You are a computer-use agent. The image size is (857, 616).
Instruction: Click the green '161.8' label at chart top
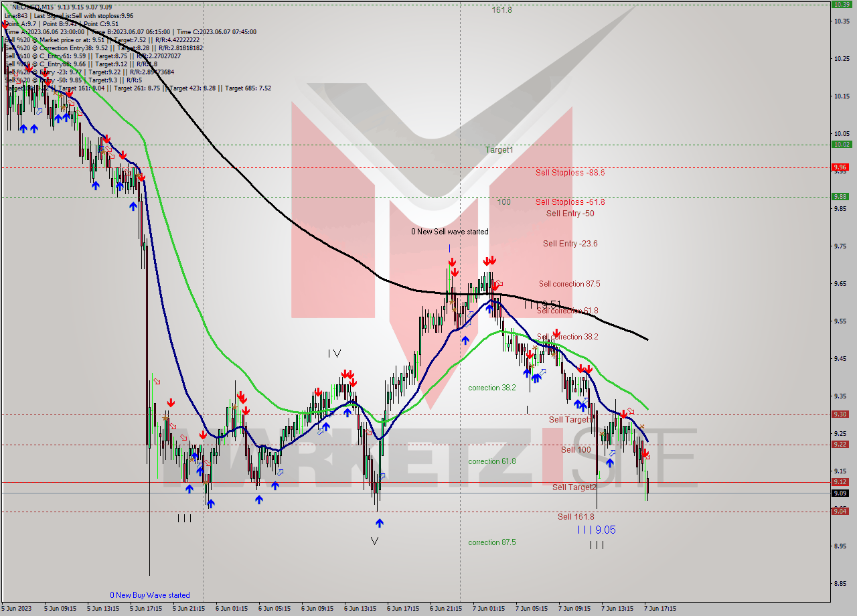click(x=501, y=10)
